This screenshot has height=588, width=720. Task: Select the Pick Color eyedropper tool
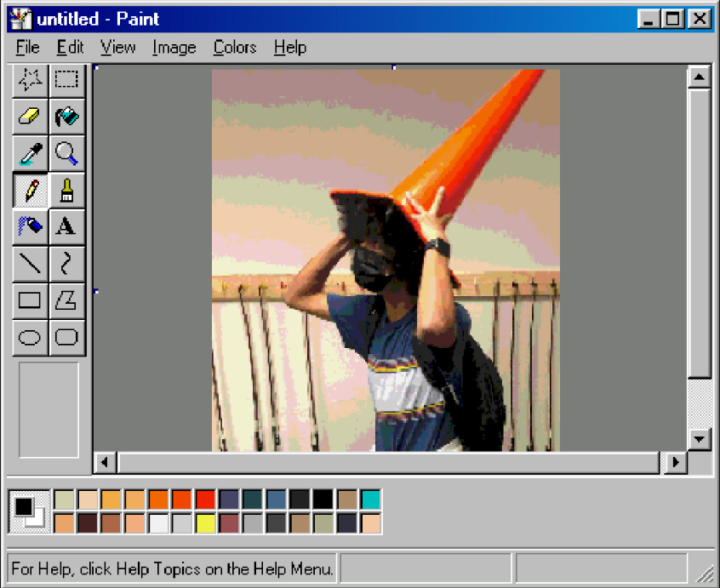30,153
